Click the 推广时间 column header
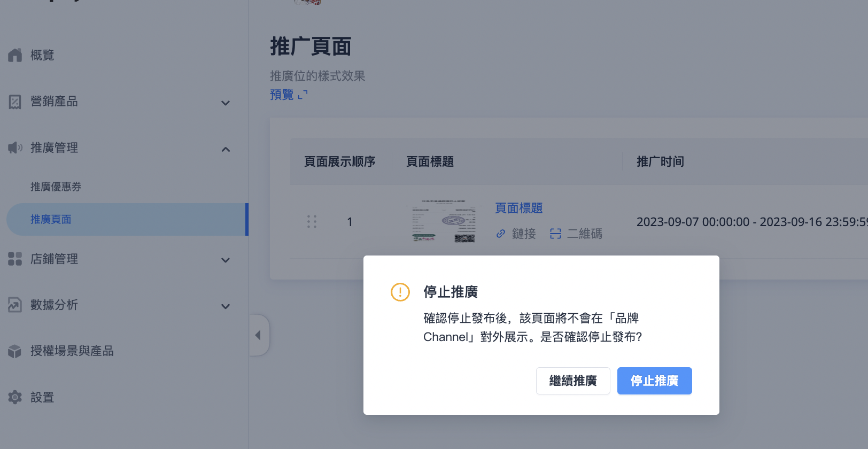This screenshot has width=868, height=449. 660,161
